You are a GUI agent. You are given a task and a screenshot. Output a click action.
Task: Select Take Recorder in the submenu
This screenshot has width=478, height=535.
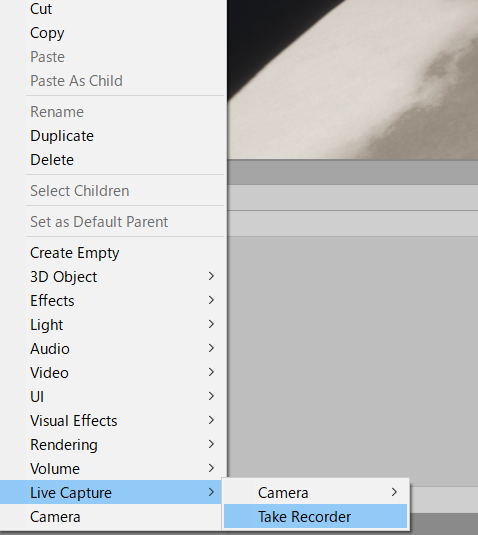pos(315,516)
